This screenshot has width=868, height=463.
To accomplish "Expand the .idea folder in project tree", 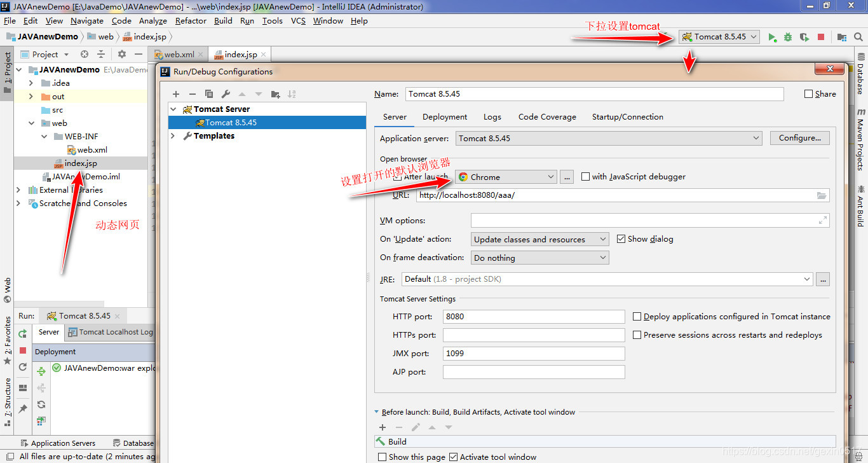I will point(31,83).
